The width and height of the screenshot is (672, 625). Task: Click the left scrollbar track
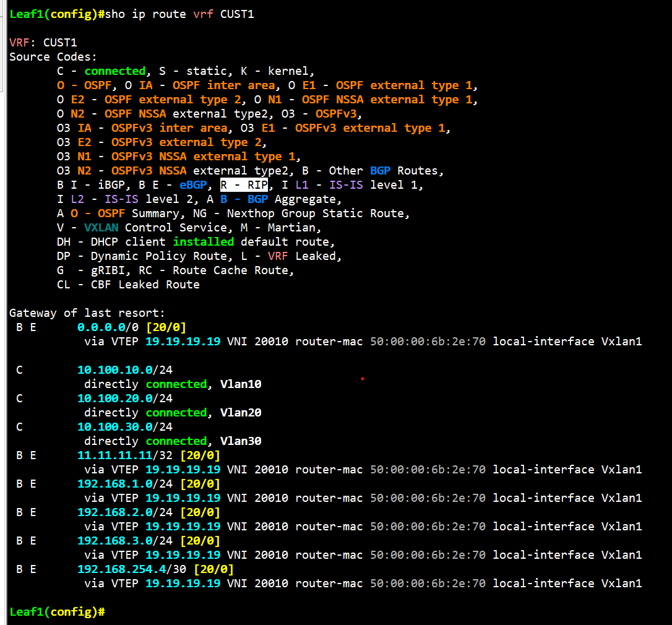(x=3, y=309)
